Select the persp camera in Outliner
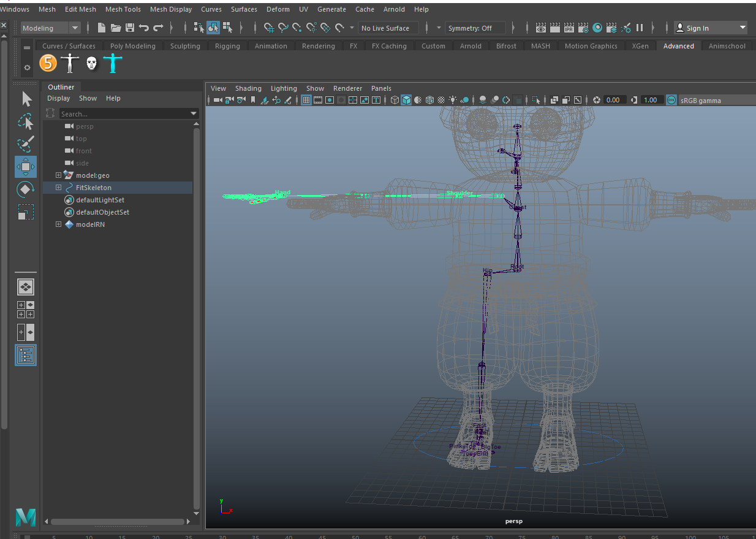 pos(85,126)
